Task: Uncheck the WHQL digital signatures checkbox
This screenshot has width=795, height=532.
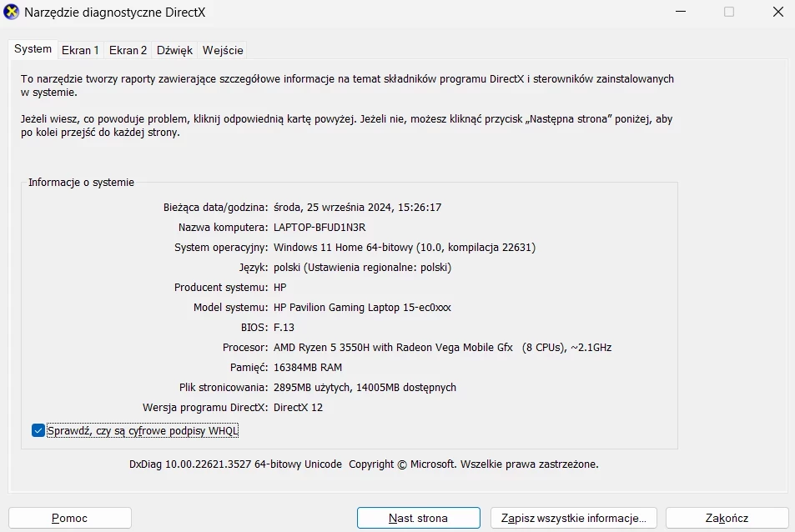Action: 38,430
